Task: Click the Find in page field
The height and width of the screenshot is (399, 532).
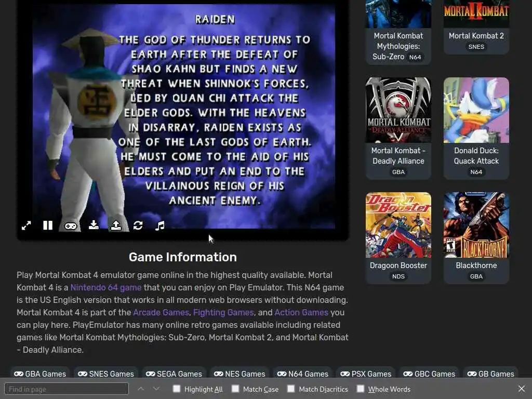Action: [x=66, y=389]
